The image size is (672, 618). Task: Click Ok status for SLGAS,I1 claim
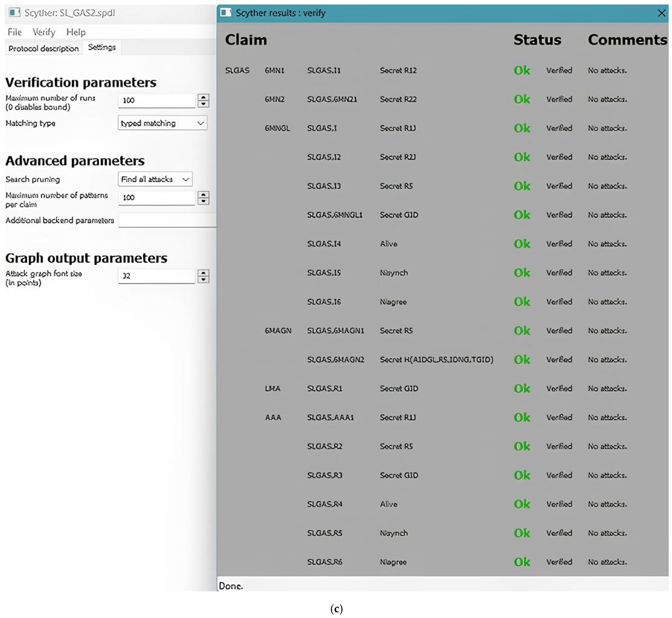[521, 70]
